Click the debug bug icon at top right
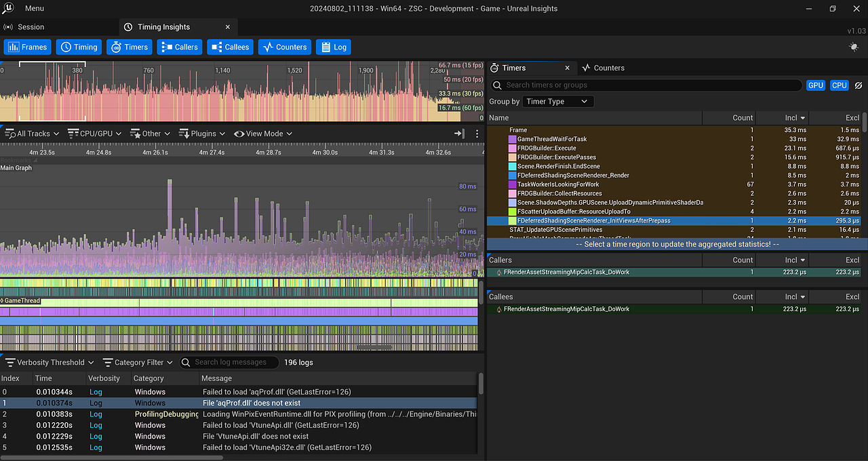The image size is (868, 461). tap(853, 47)
